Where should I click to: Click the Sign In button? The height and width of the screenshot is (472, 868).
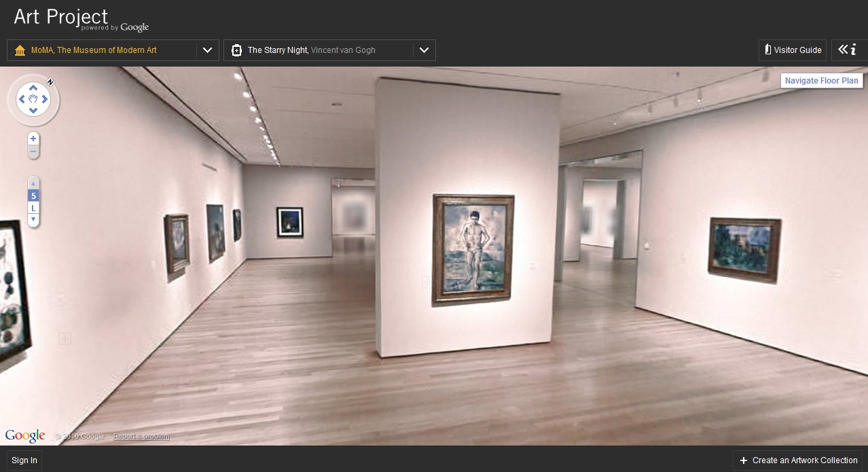[x=24, y=460]
